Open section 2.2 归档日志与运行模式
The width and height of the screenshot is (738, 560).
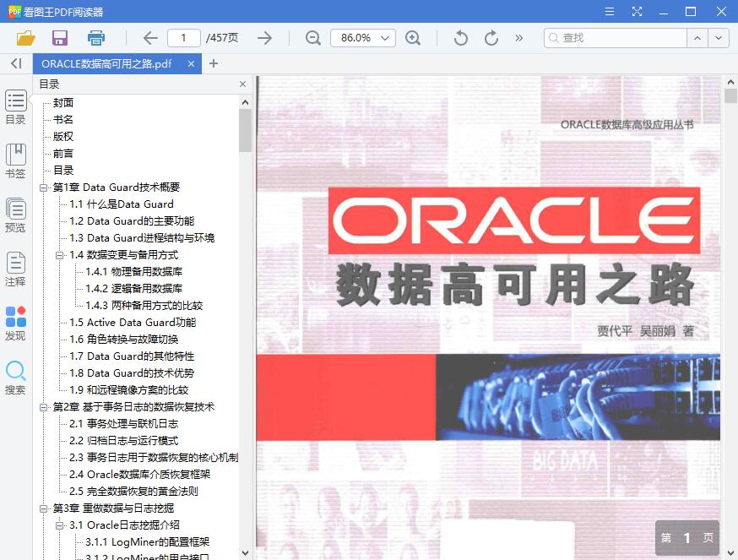tap(124, 441)
